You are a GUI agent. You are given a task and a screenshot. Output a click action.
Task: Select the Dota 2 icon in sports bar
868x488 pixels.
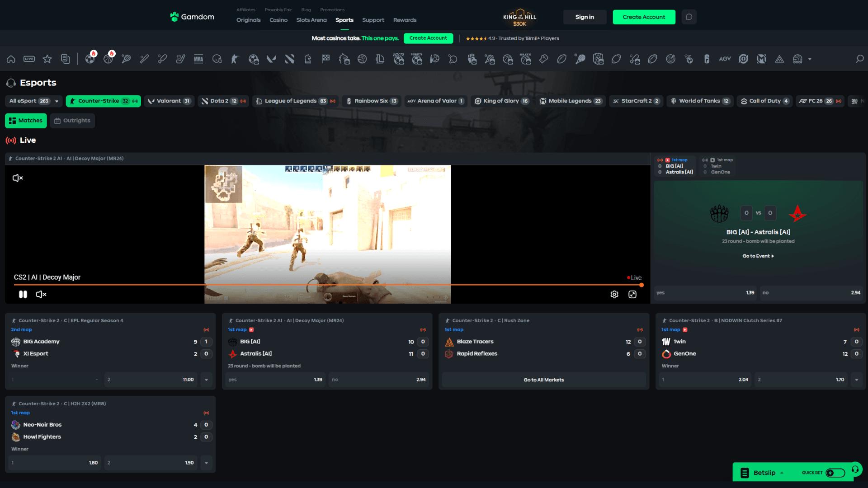point(289,59)
